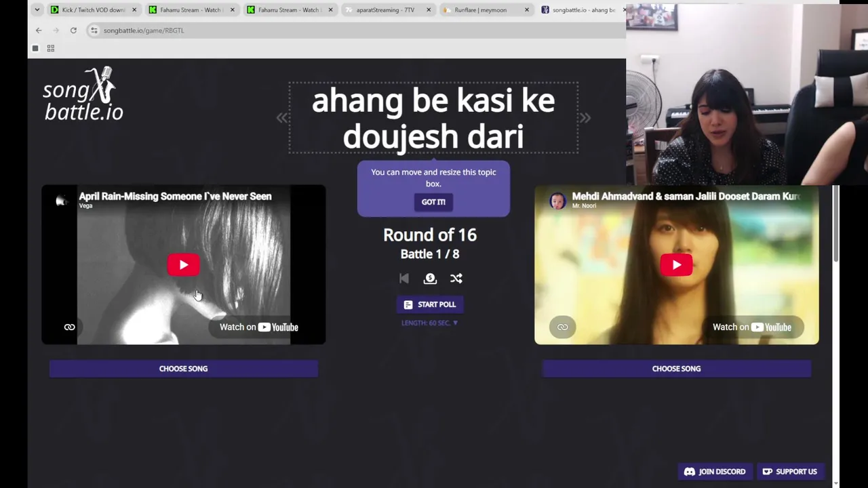Open site info icon in address bar
This screenshot has width=868, height=488.
click(94, 30)
